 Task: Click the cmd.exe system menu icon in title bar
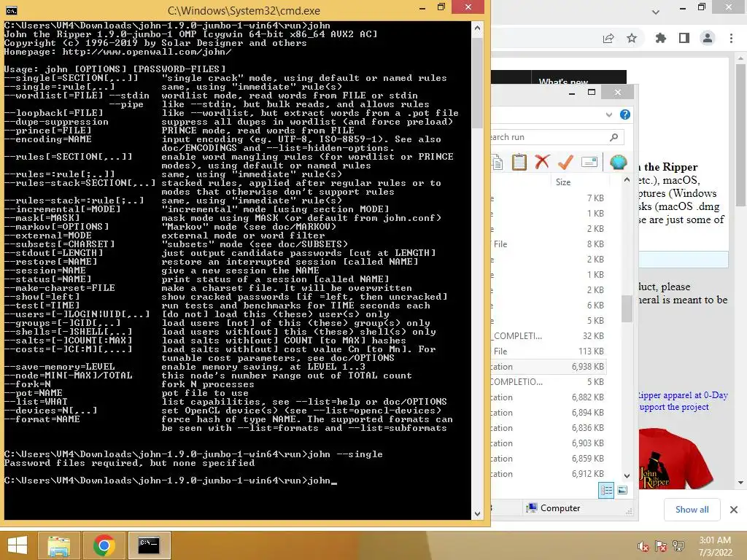[x=12, y=10]
